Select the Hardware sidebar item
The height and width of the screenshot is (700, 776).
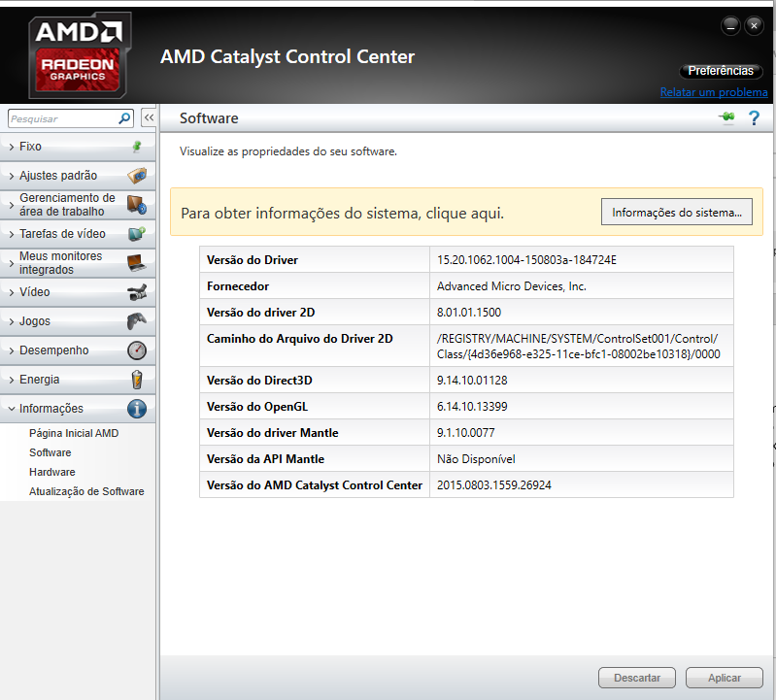pyautogui.click(x=52, y=472)
